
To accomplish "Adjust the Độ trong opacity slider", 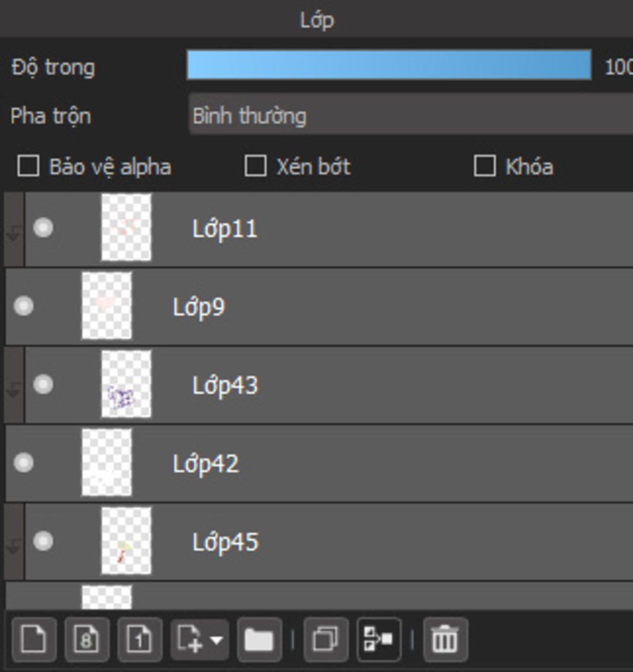I will tap(389, 66).
